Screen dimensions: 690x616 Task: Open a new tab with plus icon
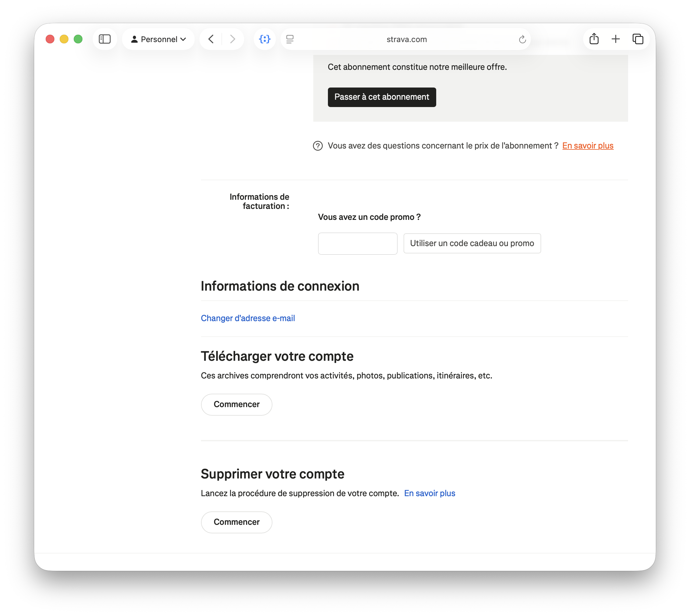(616, 39)
